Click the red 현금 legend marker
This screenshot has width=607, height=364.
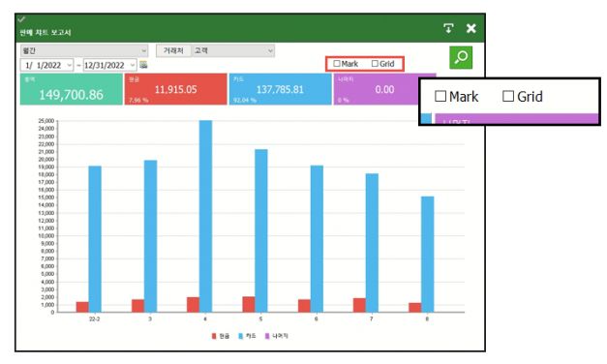click(x=214, y=336)
